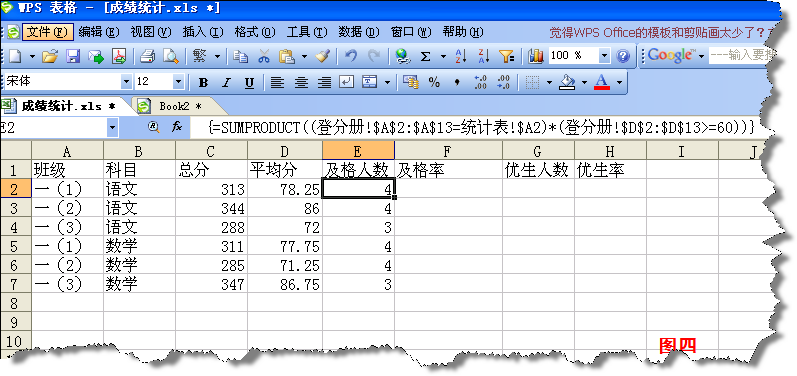Image resolution: width=797 pixels, height=376 pixels.
Task: Insert AutoSum using the Sigma icon
Action: click(425, 56)
